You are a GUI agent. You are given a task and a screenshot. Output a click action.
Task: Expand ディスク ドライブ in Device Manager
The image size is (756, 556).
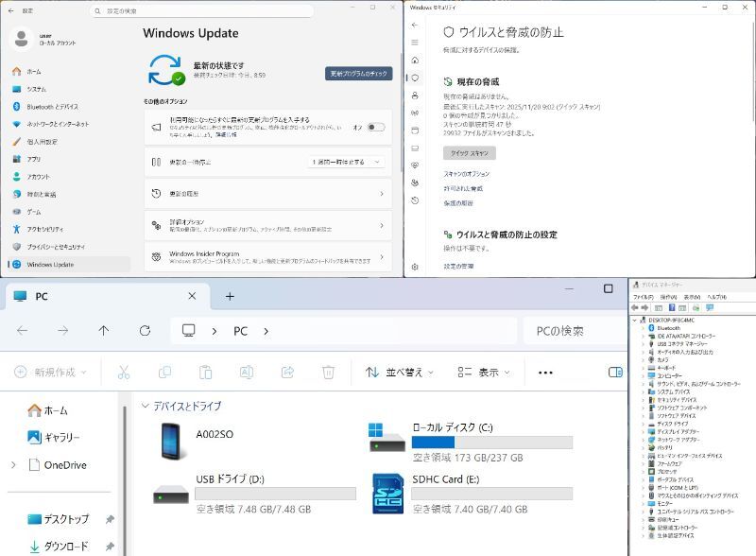coord(644,424)
